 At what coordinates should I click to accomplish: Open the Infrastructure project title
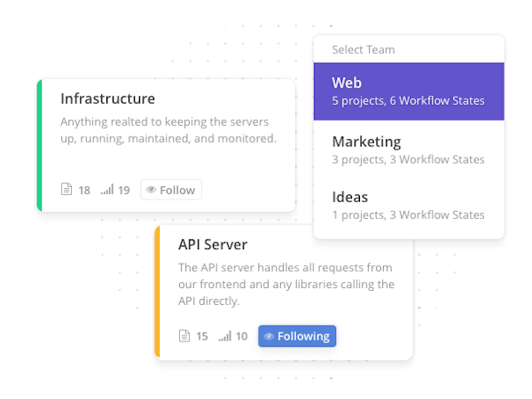[107, 98]
